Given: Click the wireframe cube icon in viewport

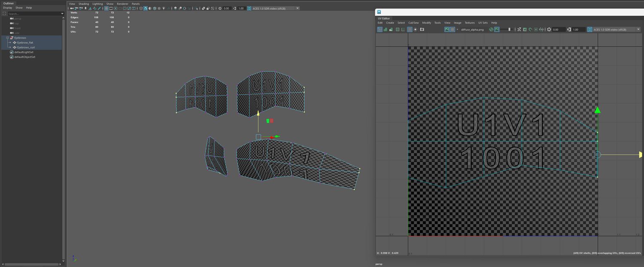Looking at the screenshot, I should [141, 9].
